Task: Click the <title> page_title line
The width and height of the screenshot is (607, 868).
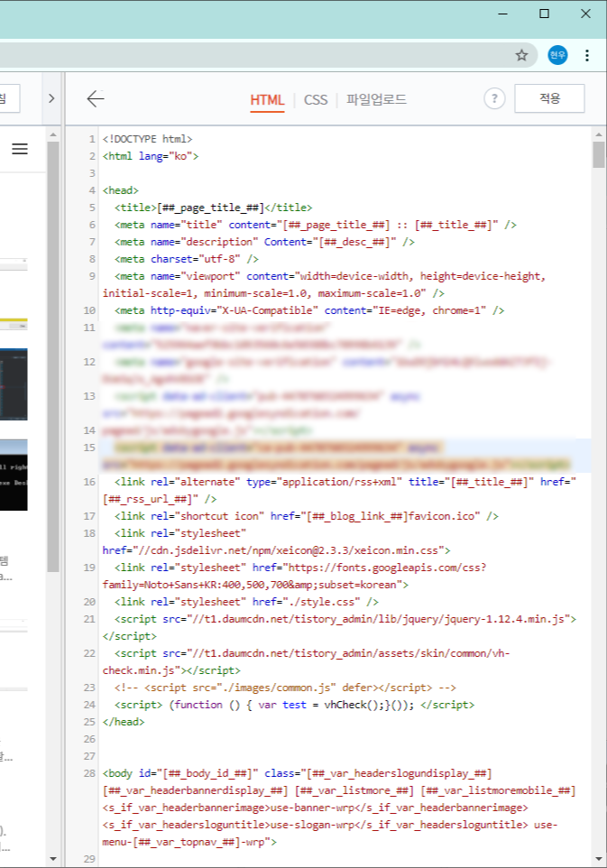Action: point(213,208)
